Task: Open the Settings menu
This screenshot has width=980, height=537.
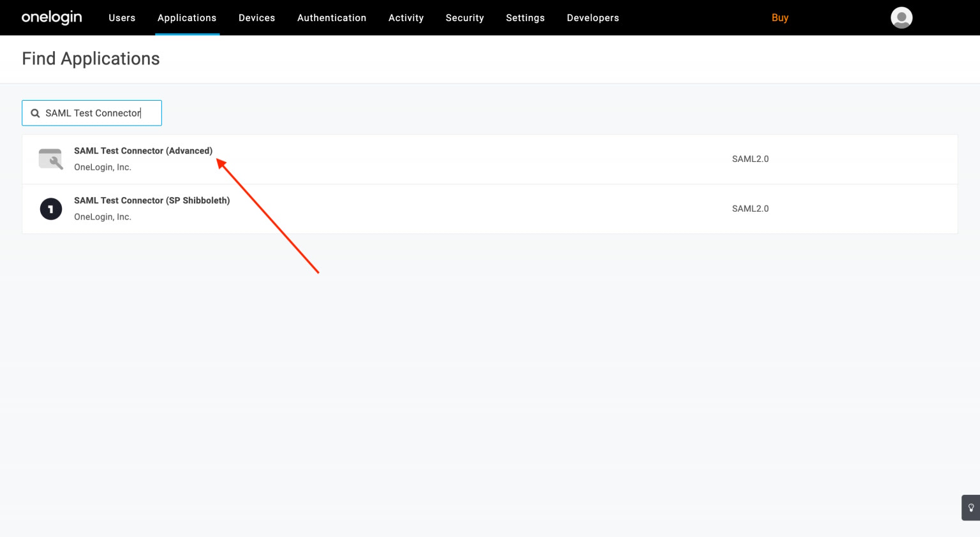Action: tap(525, 18)
